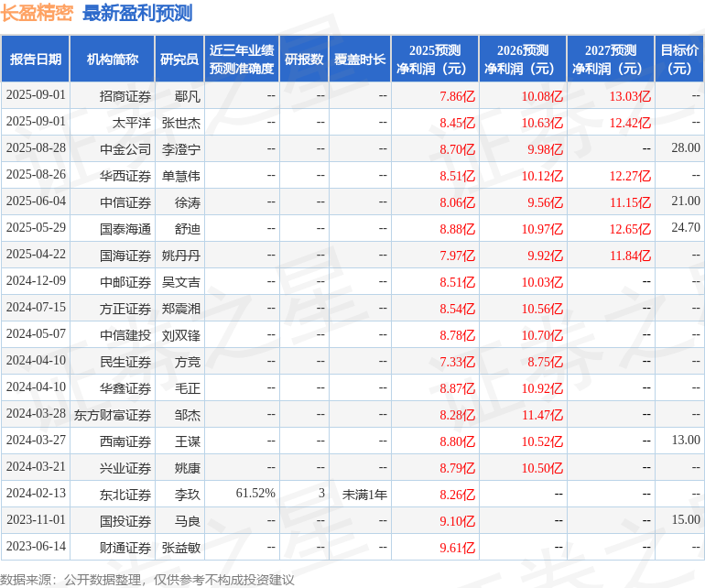Viewport: 705px width, 588px height.
Task: Click researcher name 李澄宁
Action: (x=180, y=149)
